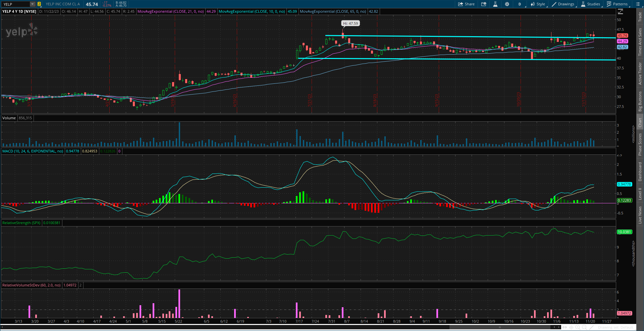Viewport: 644px width, 331px height.
Task: Open the Times And Sales side tab
Action: pos(640,42)
